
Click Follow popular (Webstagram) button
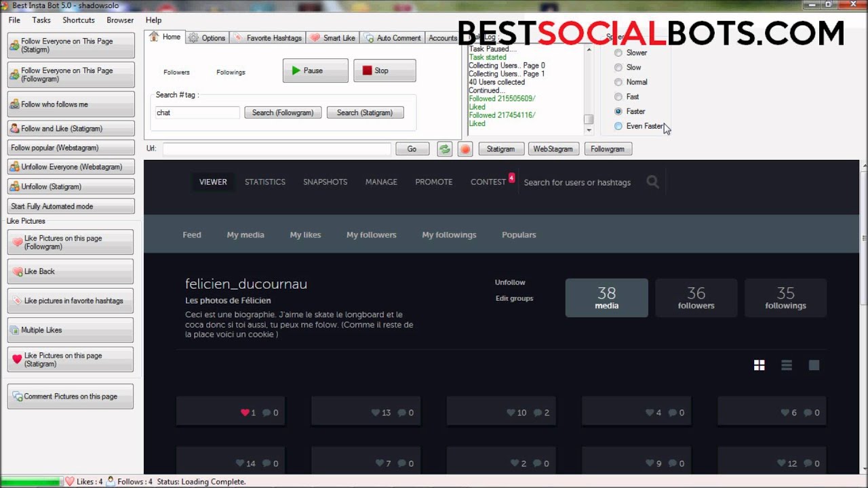71,148
